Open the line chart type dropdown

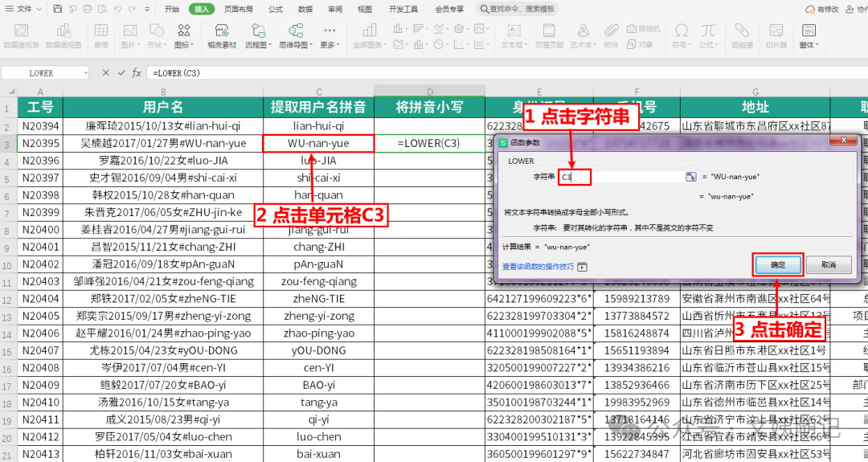(x=440, y=29)
